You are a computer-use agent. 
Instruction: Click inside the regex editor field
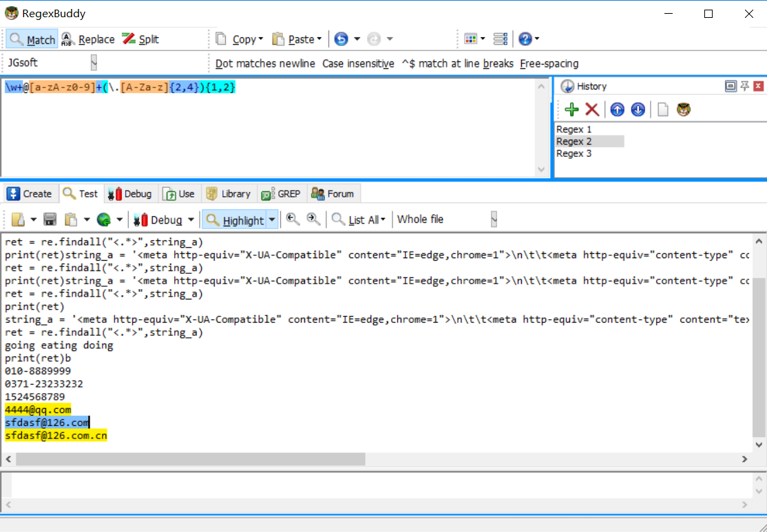[x=269, y=127]
